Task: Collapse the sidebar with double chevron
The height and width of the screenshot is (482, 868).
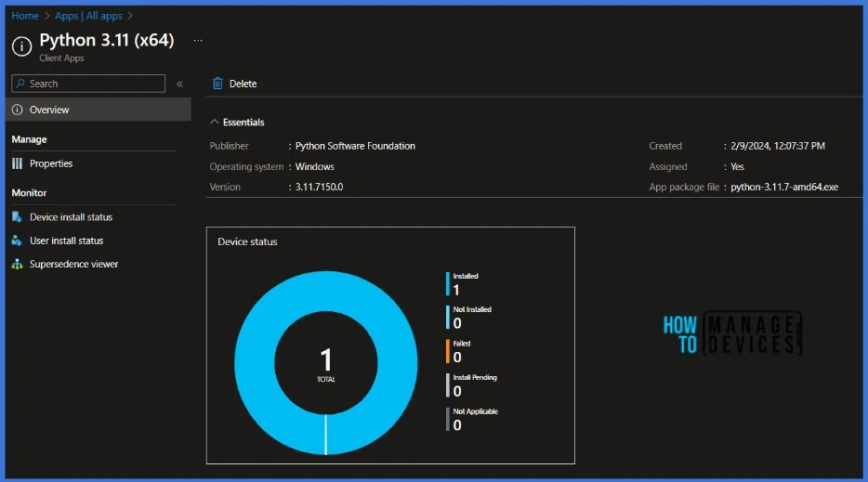Action: point(179,85)
